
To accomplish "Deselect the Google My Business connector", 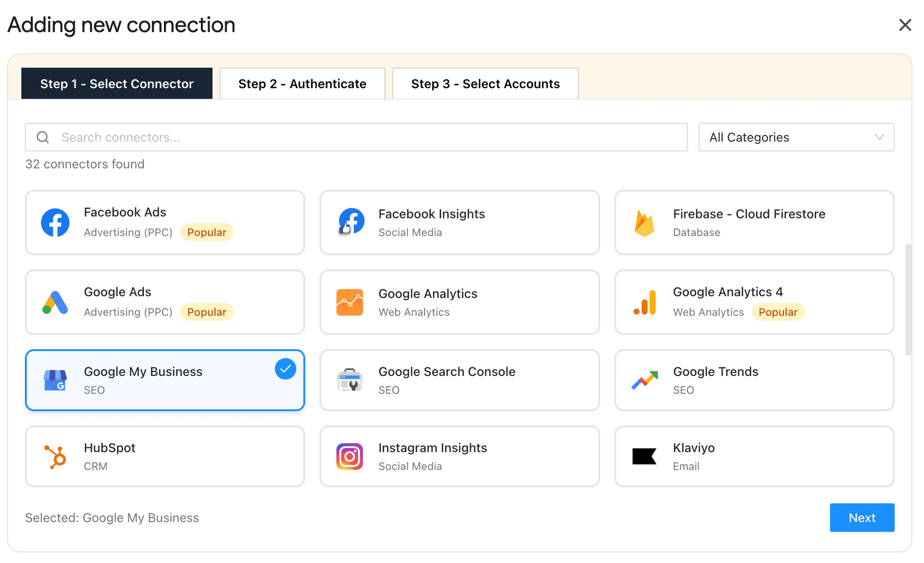I will point(165,380).
